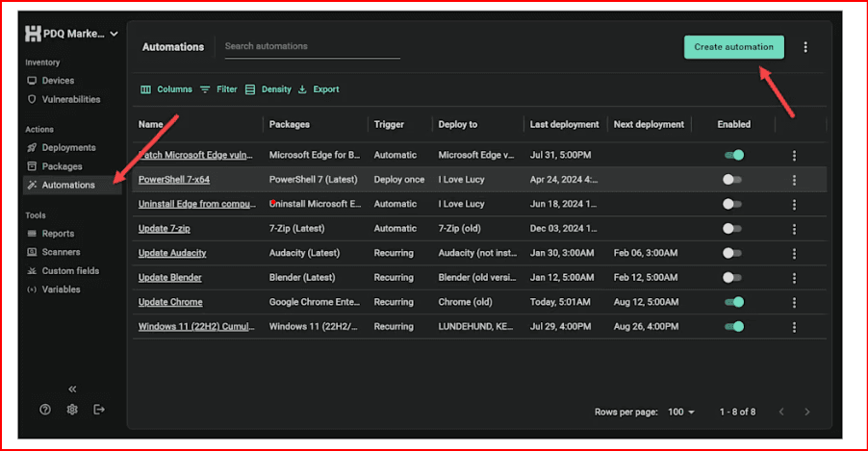
Task: Open the Update Audacity automation link
Action: click(172, 253)
